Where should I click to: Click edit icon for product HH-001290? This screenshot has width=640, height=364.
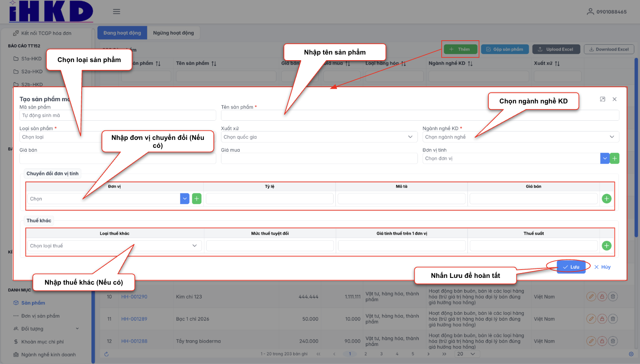tap(591, 297)
